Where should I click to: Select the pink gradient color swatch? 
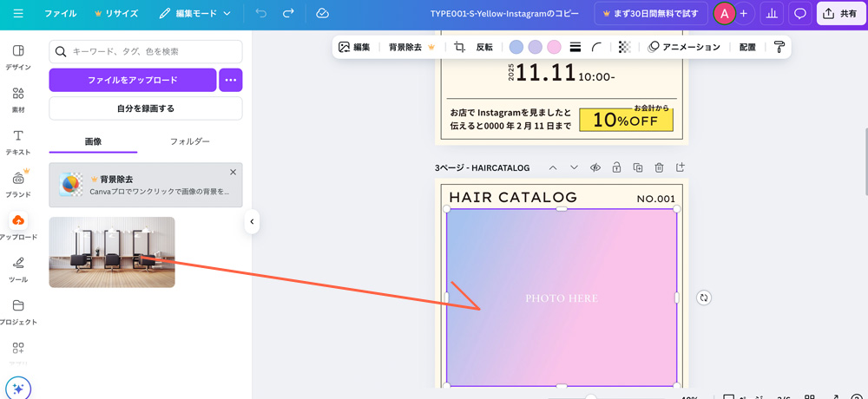pyautogui.click(x=554, y=47)
